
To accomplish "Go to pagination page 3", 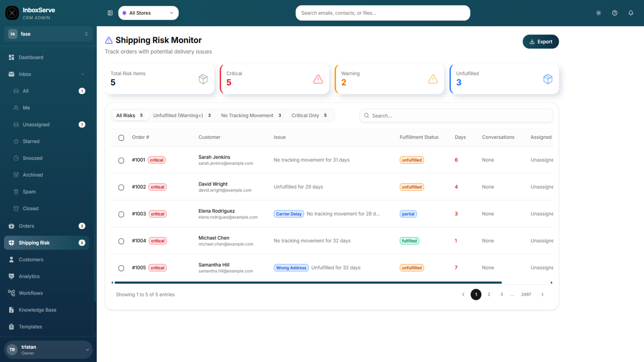I will 502,295.
